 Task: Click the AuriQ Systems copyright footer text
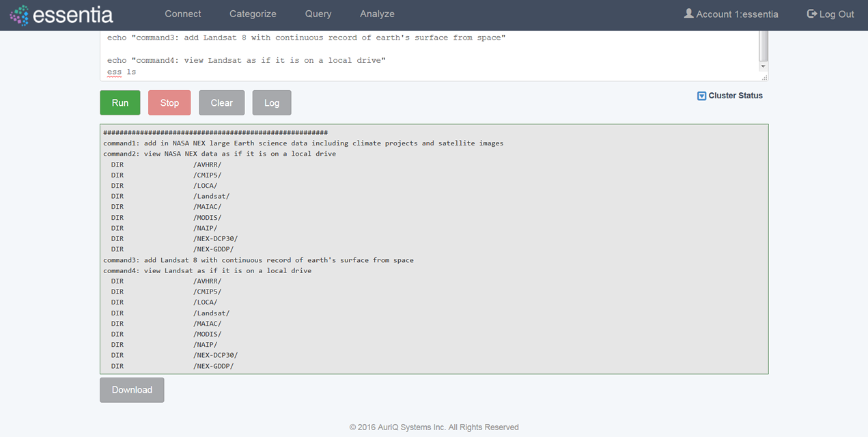point(434,427)
